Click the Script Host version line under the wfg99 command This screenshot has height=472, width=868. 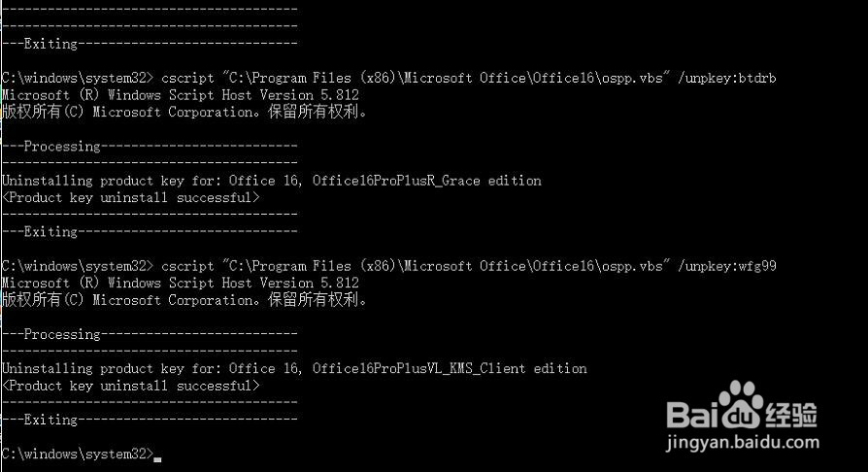tap(181, 283)
